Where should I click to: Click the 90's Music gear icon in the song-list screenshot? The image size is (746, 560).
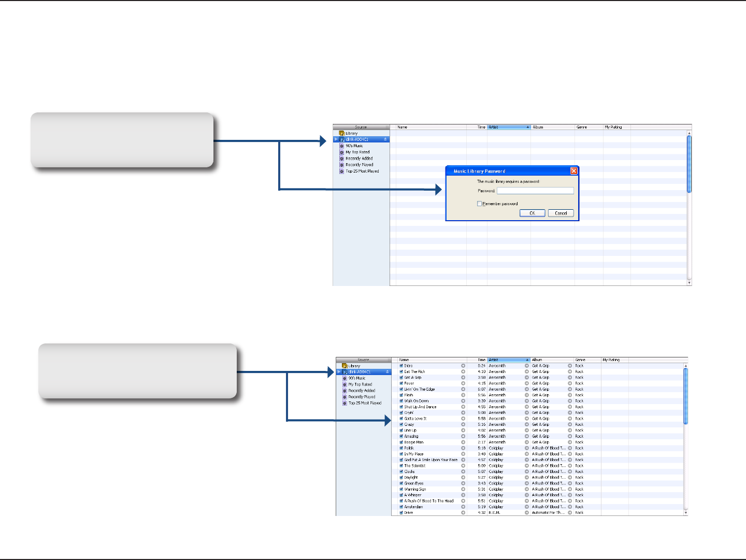click(345, 378)
